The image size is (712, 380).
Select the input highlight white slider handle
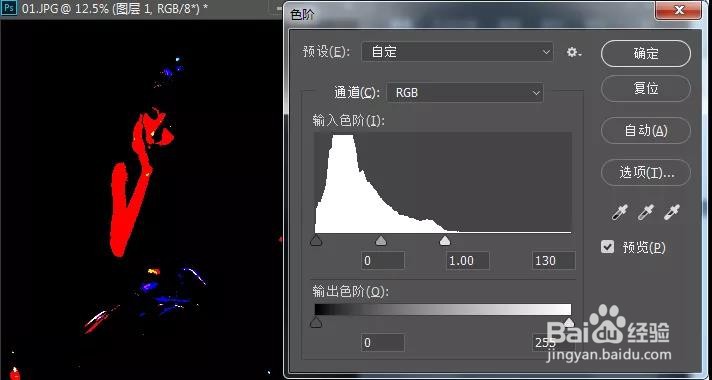click(x=445, y=241)
